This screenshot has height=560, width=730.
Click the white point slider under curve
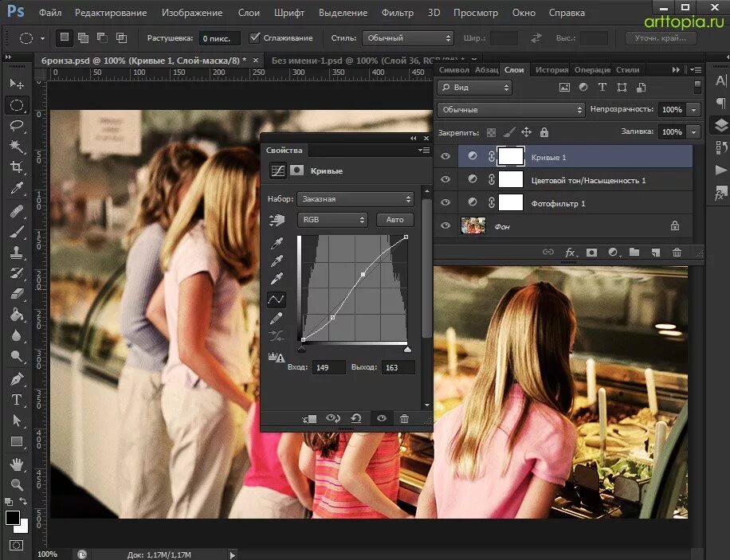[x=407, y=349]
